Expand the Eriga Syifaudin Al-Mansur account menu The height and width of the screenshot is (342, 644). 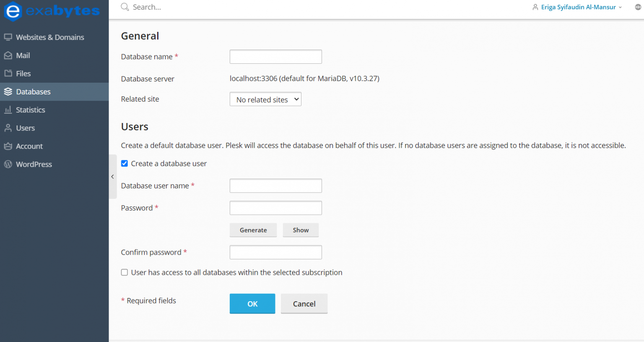(578, 7)
